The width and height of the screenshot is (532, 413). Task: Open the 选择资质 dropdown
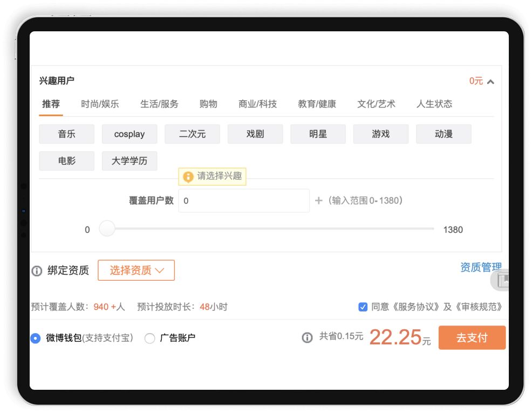coord(136,270)
